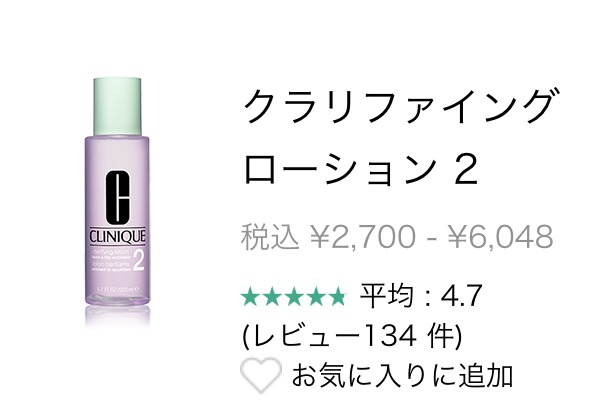Select the first green rating star
Screen dimensions: 614x412
tap(251, 296)
